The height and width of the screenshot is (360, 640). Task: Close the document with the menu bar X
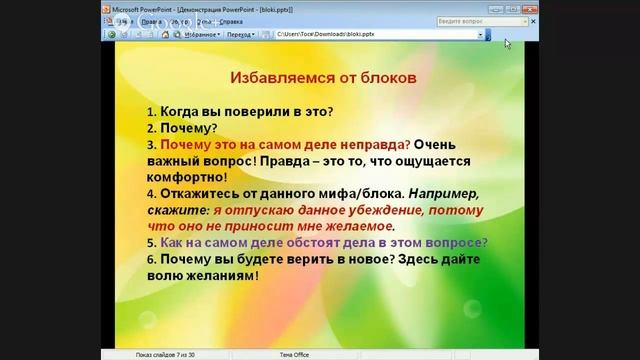[x=533, y=21]
